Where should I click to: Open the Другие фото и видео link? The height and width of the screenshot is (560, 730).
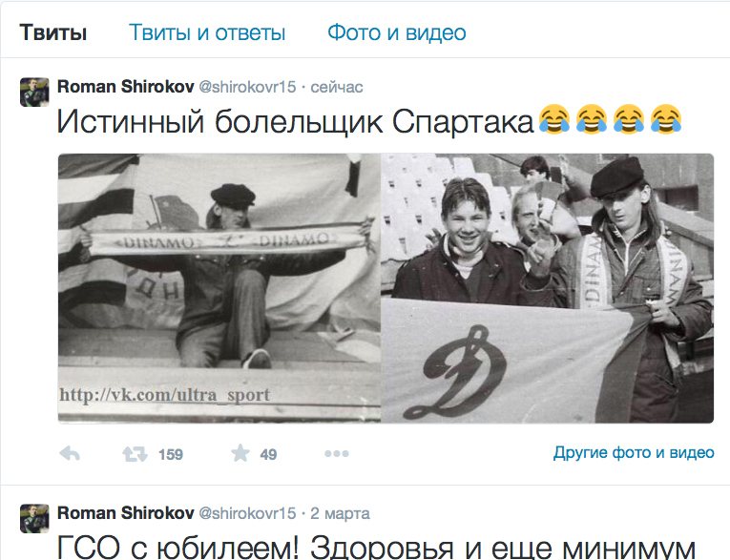634,452
